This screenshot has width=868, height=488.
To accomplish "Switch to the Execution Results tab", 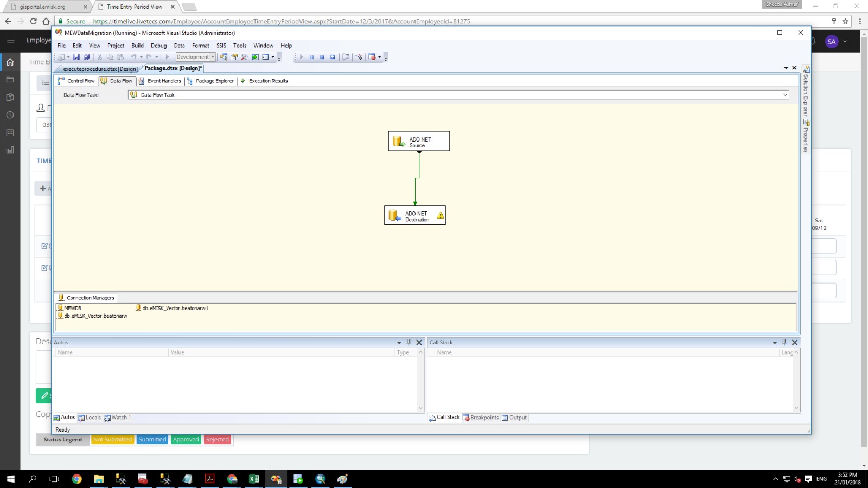I will [x=264, y=81].
